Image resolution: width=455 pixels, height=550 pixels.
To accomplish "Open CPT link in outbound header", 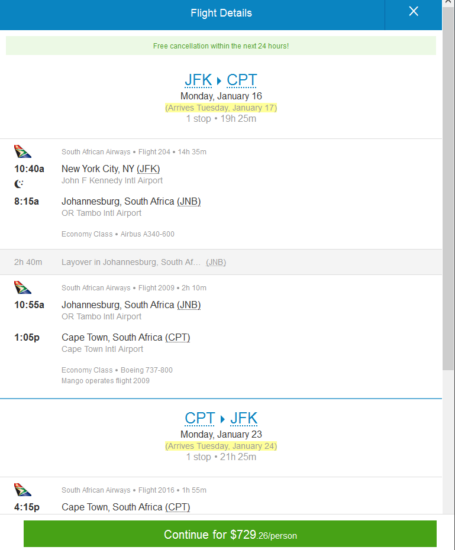I will click(x=242, y=80).
